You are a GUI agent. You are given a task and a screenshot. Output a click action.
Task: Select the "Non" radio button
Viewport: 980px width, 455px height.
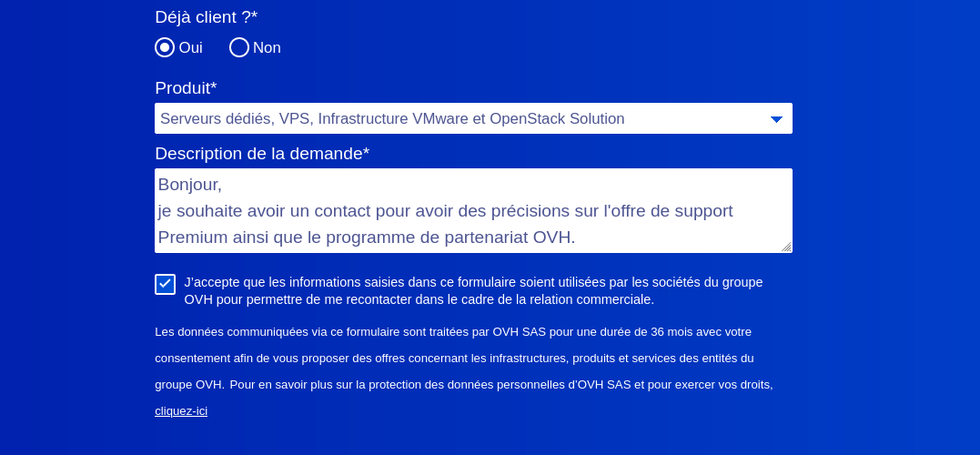[x=239, y=47]
